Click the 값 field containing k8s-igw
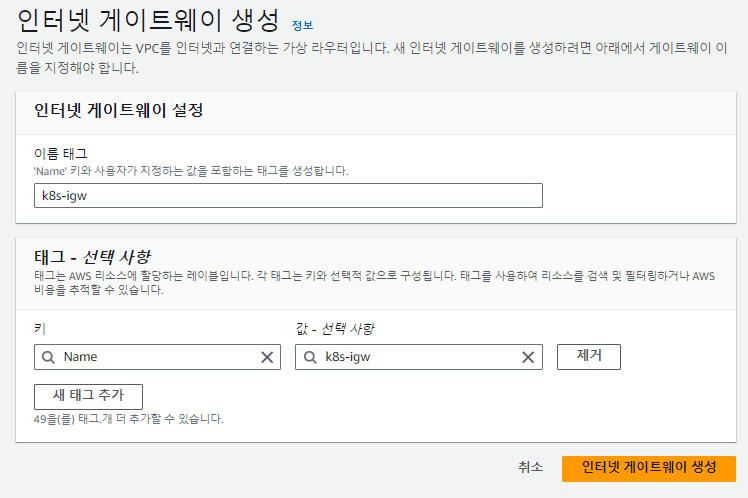Viewport: 748px width, 498px height. click(x=419, y=357)
